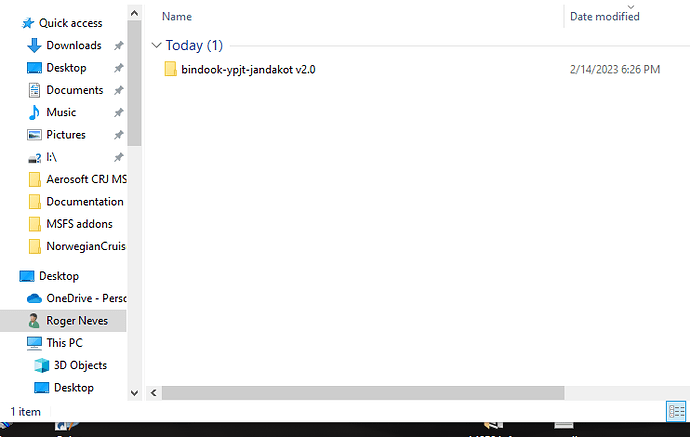The height and width of the screenshot is (437, 690).
Task: Click the Pictures folder icon
Action: [x=34, y=135]
